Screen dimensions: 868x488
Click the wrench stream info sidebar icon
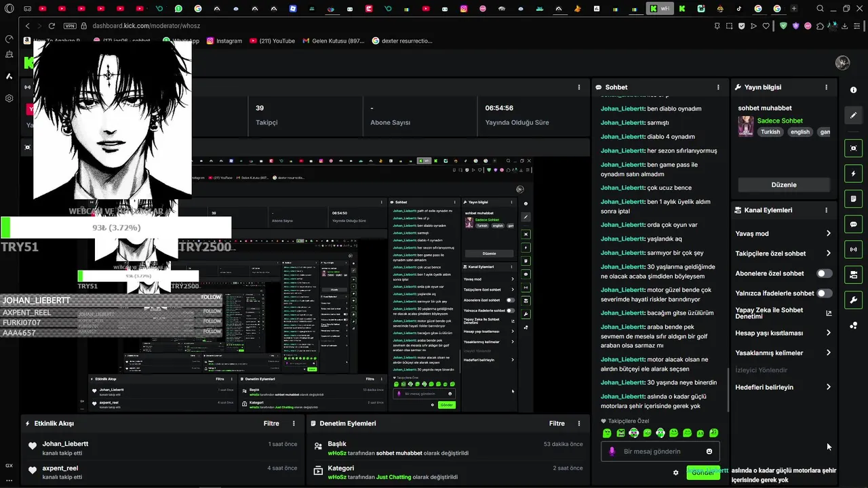[853, 300]
